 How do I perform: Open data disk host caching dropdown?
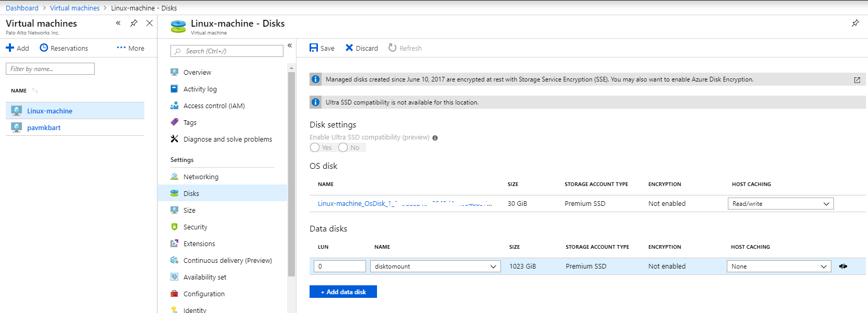tap(779, 266)
